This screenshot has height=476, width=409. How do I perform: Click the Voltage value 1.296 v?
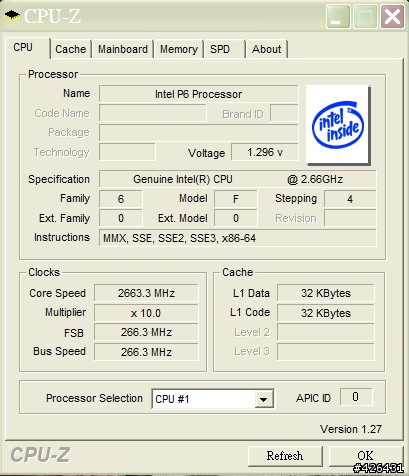[265, 152]
